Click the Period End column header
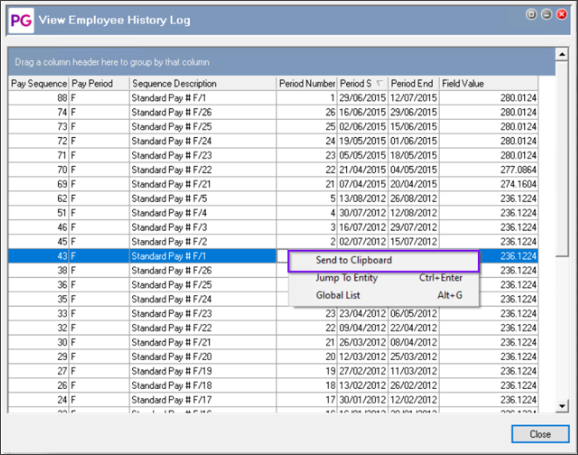Image resolution: width=578 pixels, height=455 pixels. click(x=413, y=84)
